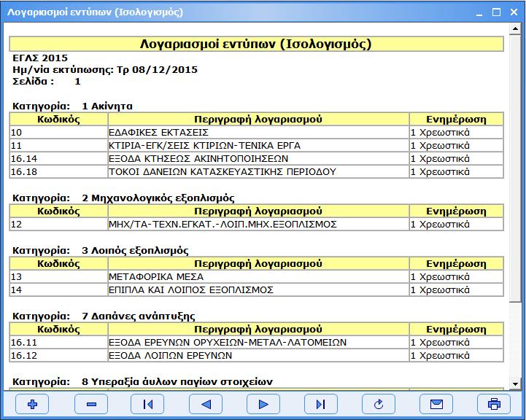The height and width of the screenshot is (420, 526).
Task: Zoom in with the plus button
Action: tap(32, 404)
